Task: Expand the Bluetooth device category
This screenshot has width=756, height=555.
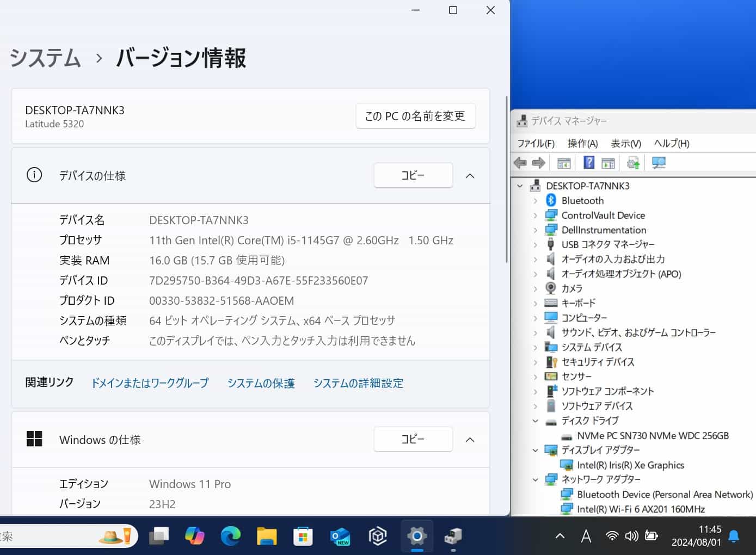Action: point(536,201)
